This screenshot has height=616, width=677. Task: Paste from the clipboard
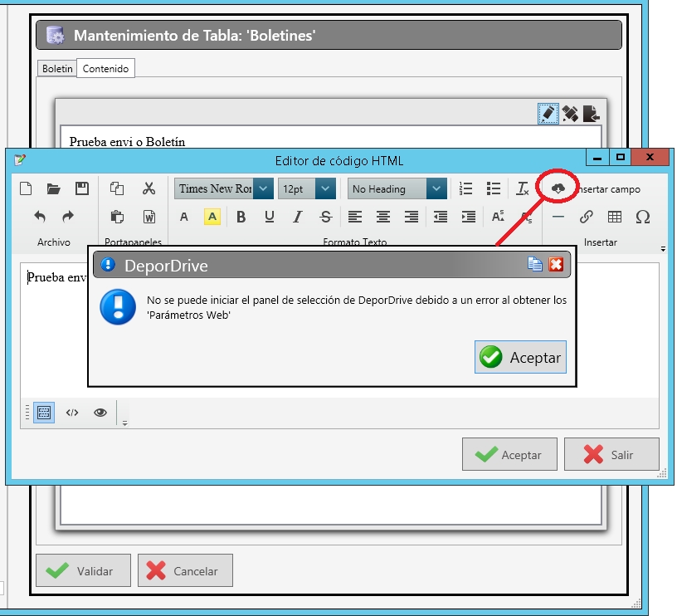coord(117,217)
